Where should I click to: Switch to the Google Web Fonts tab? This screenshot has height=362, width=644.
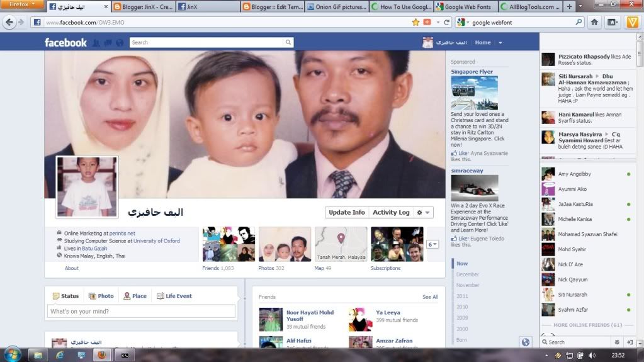pyautogui.click(x=466, y=6)
